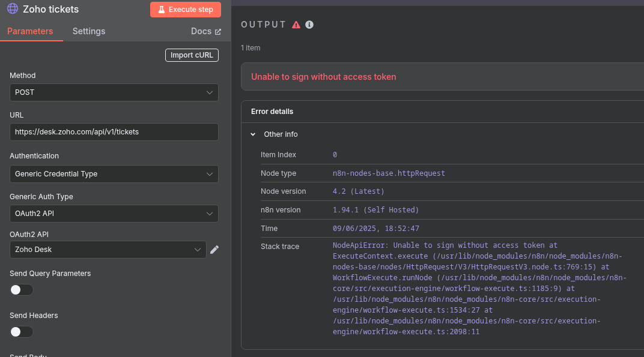644x357 pixels.
Task: Click the flask icon on Execute step
Action: click(x=162, y=10)
